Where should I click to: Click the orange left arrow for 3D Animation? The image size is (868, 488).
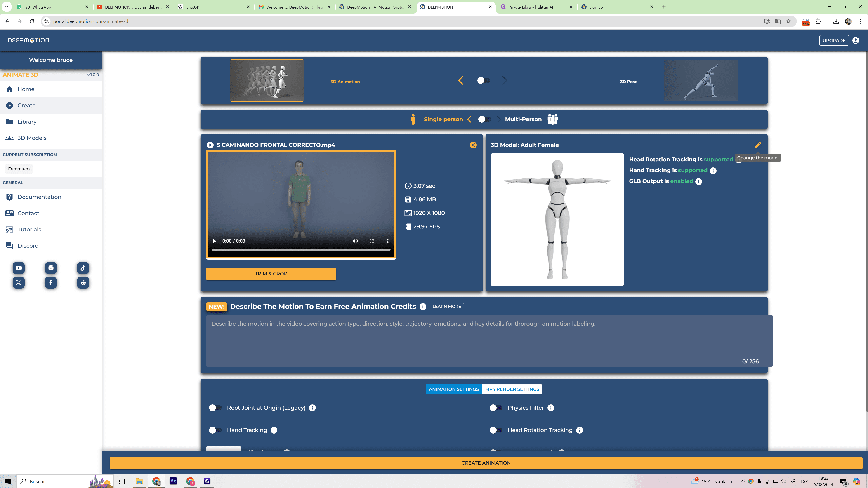[x=461, y=80]
